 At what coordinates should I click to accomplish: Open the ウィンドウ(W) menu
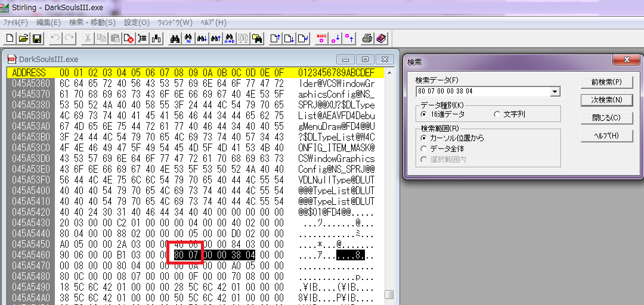pos(175,23)
